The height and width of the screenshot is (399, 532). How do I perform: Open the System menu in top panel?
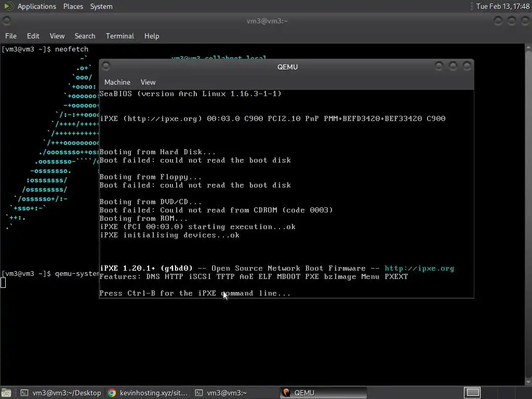101,6
